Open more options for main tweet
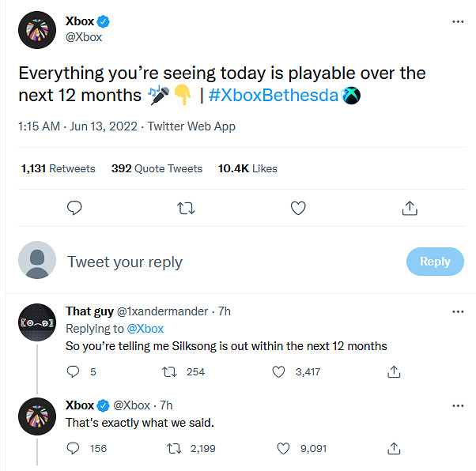 point(458,22)
